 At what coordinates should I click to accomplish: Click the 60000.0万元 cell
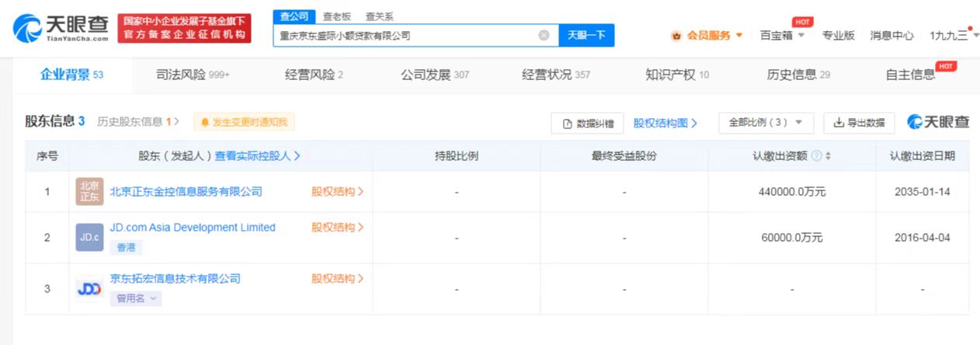pyautogui.click(x=794, y=237)
